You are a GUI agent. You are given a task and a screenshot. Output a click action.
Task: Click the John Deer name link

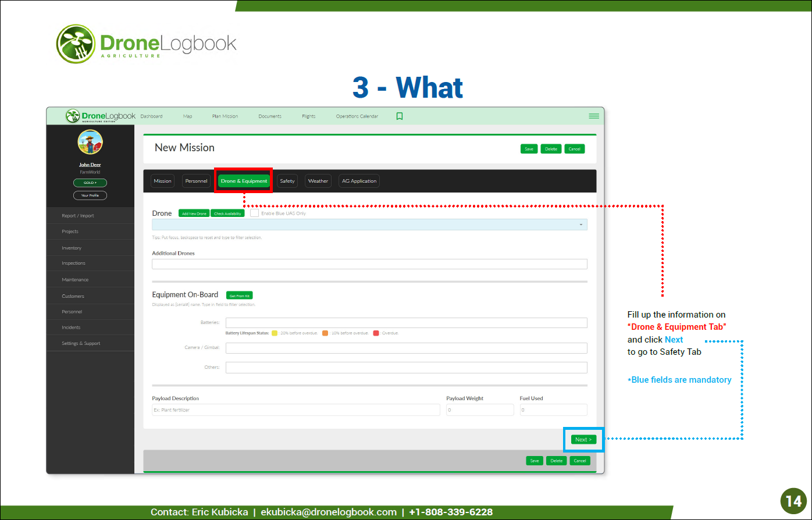(90, 165)
